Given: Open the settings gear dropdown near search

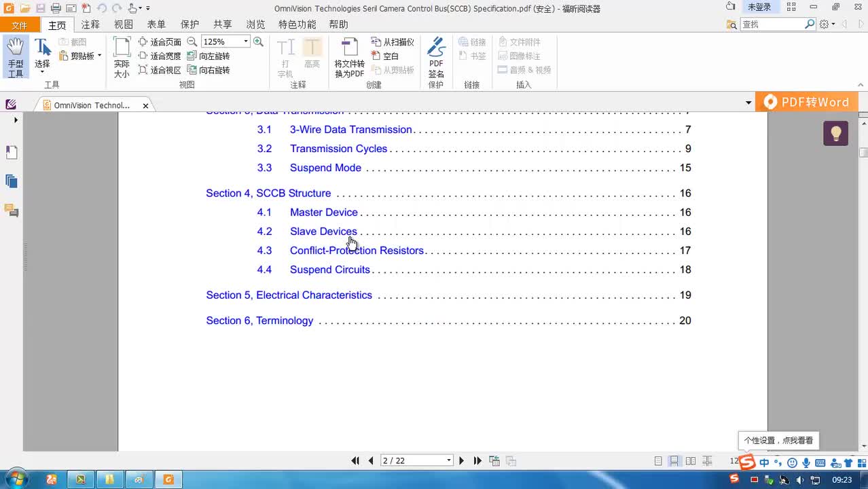Looking at the screenshot, I should point(827,24).
